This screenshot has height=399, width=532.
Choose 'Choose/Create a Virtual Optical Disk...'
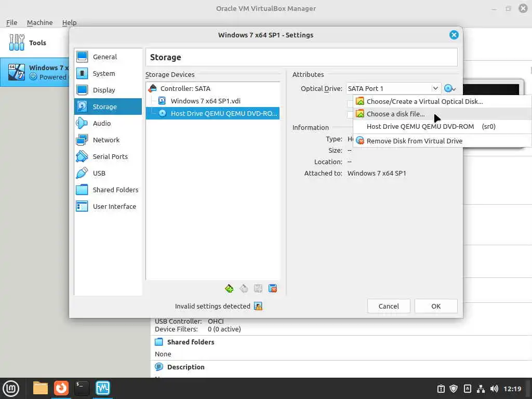tap(442, 101)
